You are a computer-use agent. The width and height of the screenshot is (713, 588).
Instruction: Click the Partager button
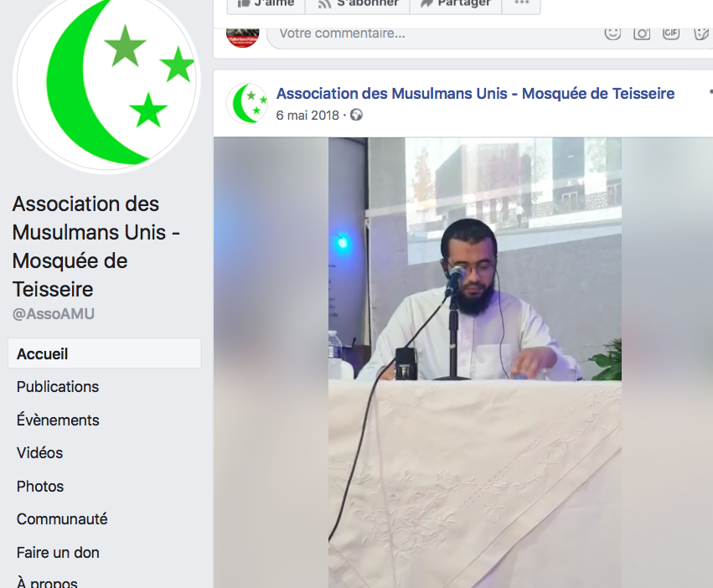coord(456,3)
